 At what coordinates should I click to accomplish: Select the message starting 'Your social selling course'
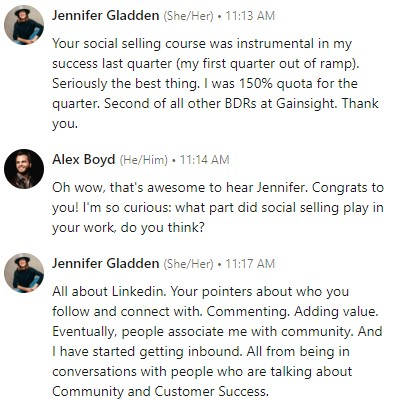click(x=215, y=83)
